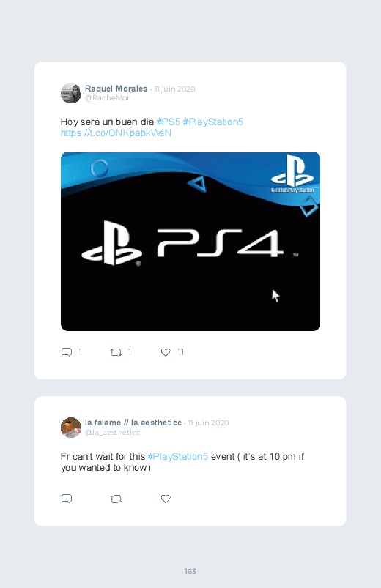This screenshot has height=588, width=381.
Task: Open #PlayStation5 hashtag in la.falame tweet
Action: click(x=178, y=456)
